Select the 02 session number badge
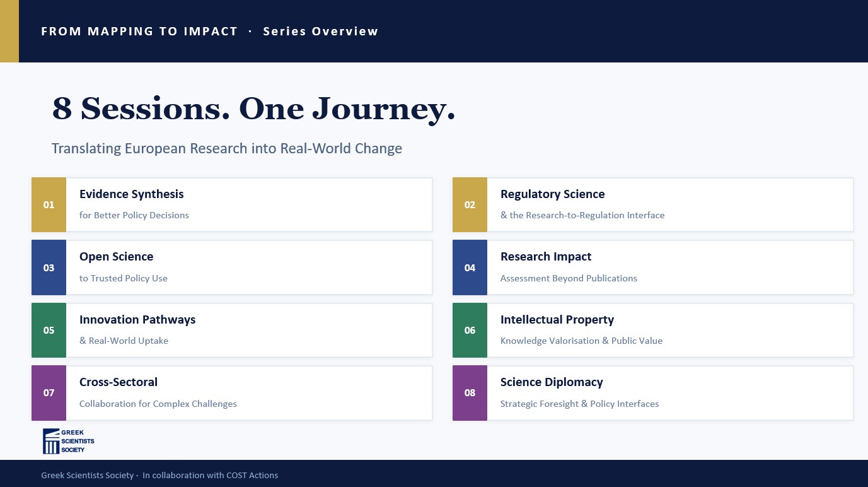Viewport: 868px width, 487px height. pos(470,204)
